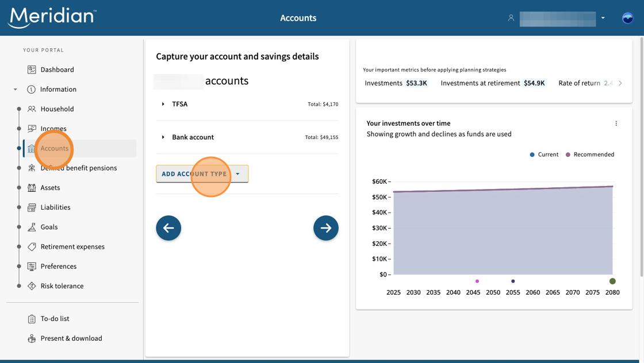Screen dimensions: 644x363
Task: Click the round avatar icon at top right
Action: tap(627, 18)
